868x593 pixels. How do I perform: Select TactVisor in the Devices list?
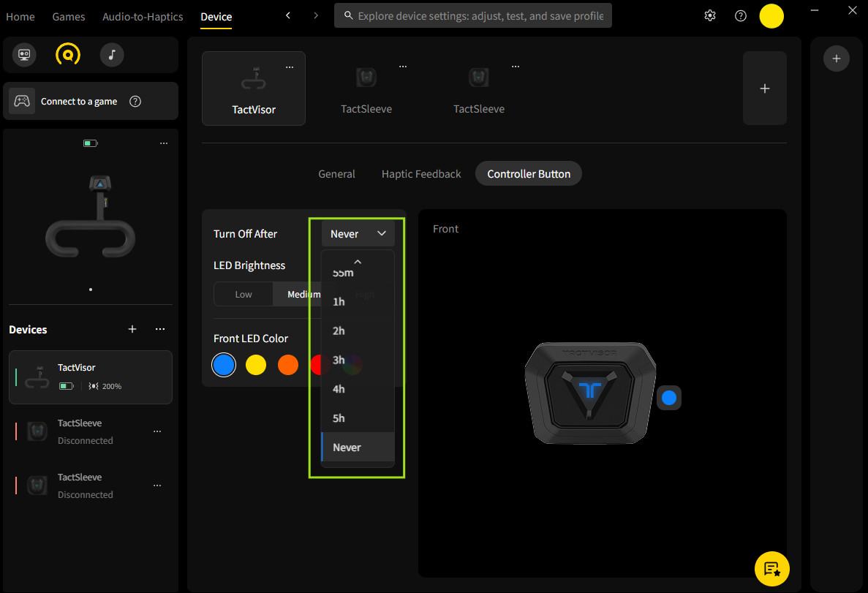point(91,377)
